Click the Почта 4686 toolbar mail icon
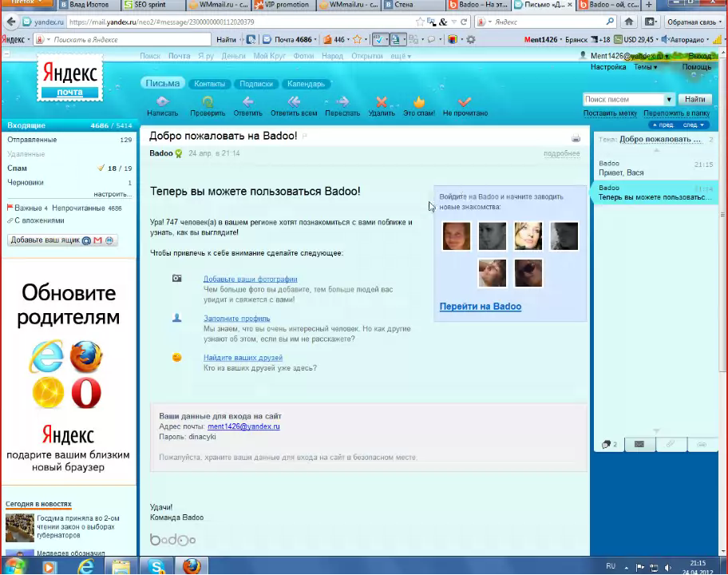The height and width of the screenshot is (575, 728). point(267,39)
